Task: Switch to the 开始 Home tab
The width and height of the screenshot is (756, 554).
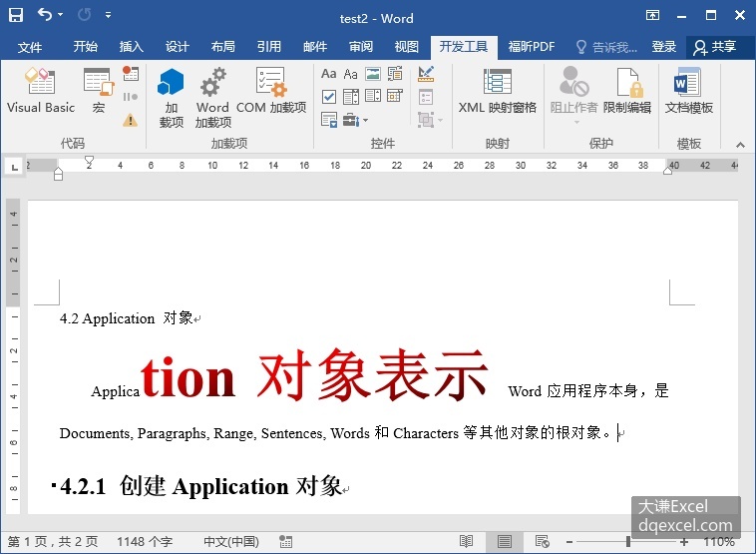Action: [86, 47]
